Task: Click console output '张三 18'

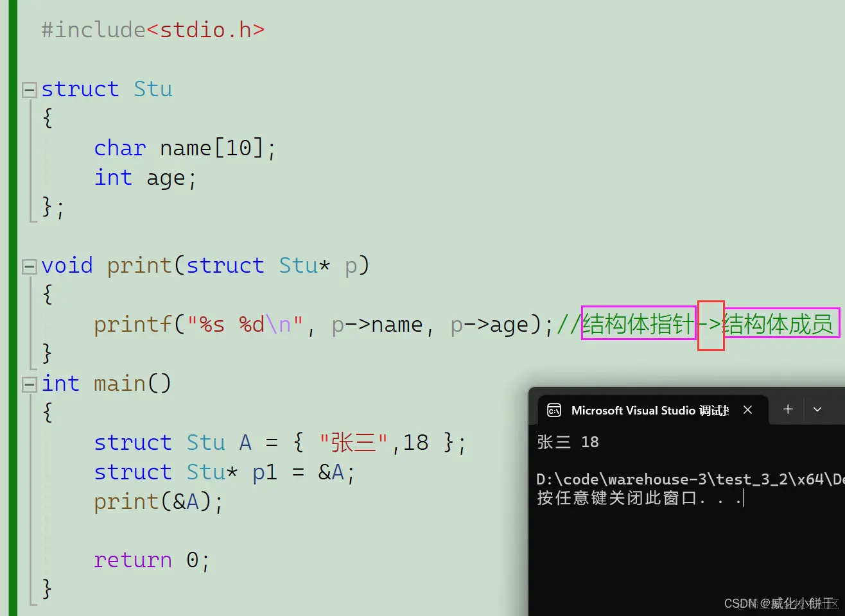Action: [x=568, y=442]
